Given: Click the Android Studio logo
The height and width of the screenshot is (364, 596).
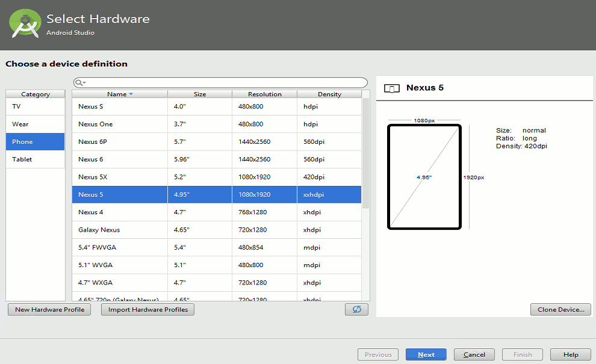Looking at the screenshot, I should pos(25,24).
